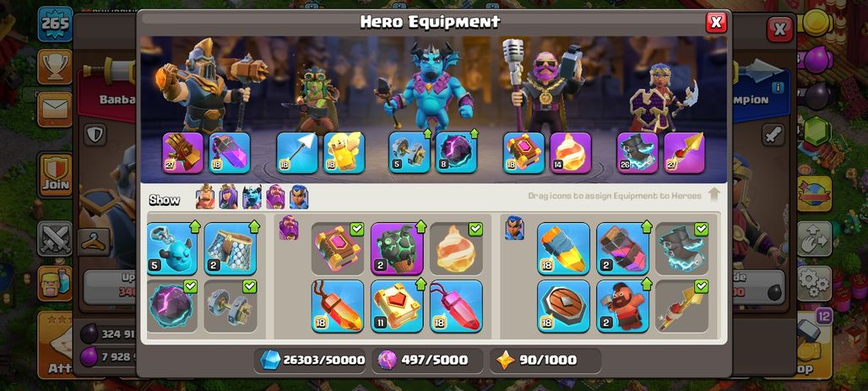Screen dimensions: 868x391
Task: Close the Hero Equipment window
Action: [716, 22]
